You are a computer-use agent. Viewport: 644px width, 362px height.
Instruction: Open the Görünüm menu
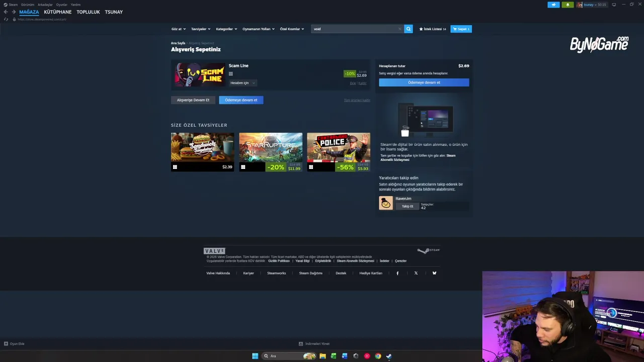(x=28, y=5)
